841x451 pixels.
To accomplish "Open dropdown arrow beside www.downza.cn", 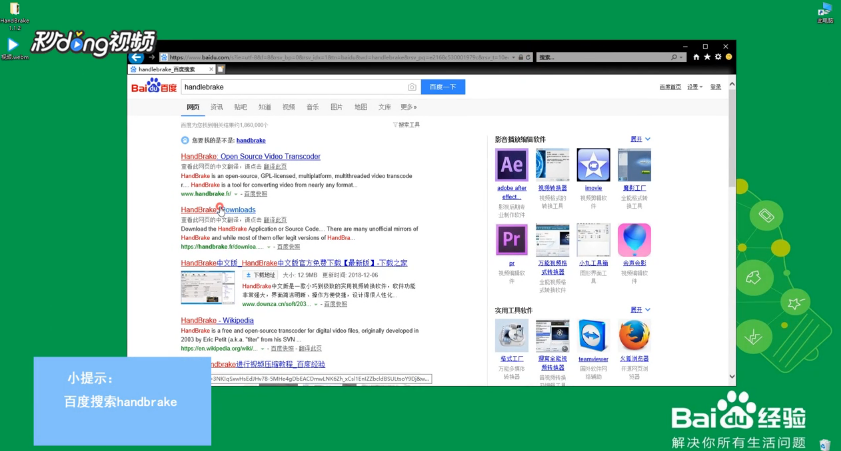I will 315,304.
